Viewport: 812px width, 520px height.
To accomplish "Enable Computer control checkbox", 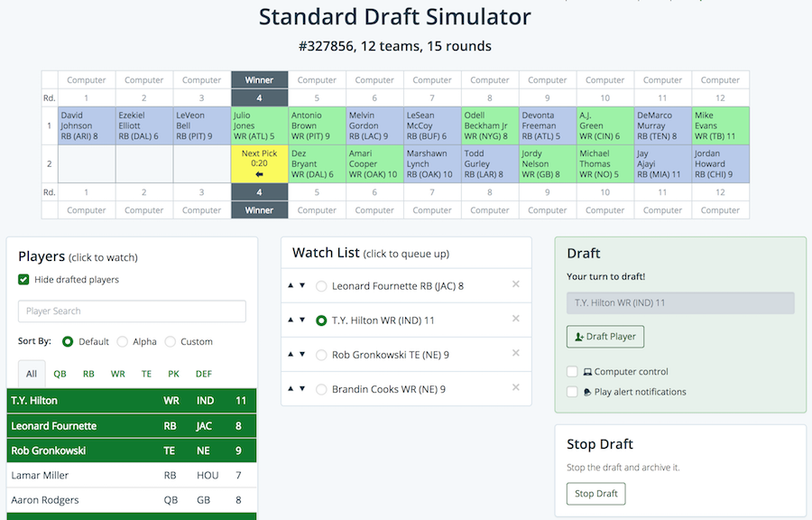I will [x=572, y=371].
